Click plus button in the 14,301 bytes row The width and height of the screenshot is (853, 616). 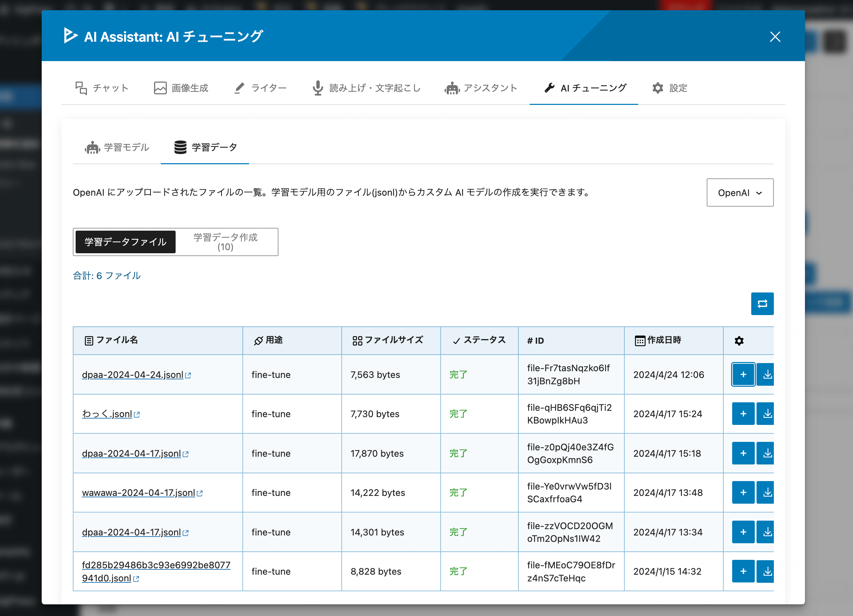(x=743, y=532)
